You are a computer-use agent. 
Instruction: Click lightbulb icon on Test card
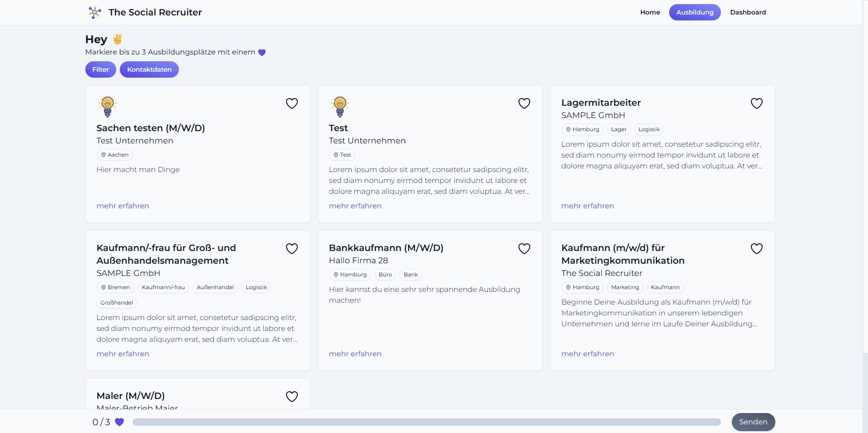(340, 107)
